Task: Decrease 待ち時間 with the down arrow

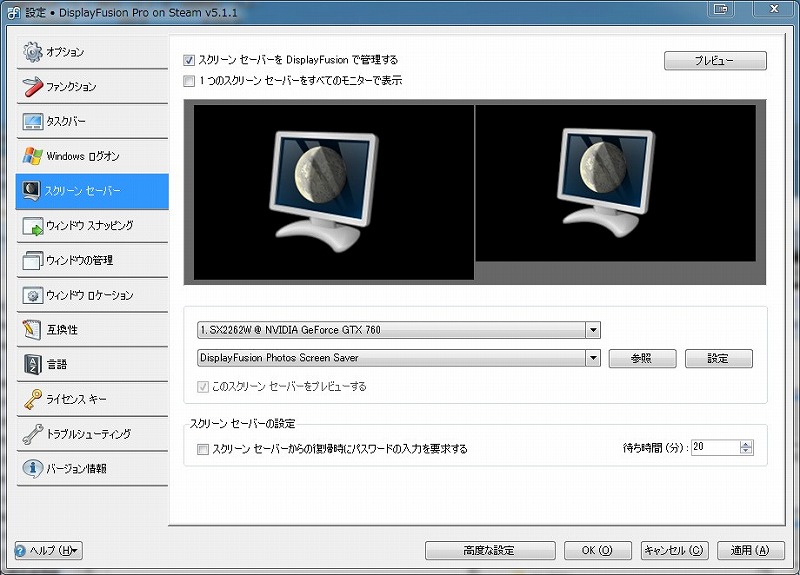Action: [x=746, y=451]
